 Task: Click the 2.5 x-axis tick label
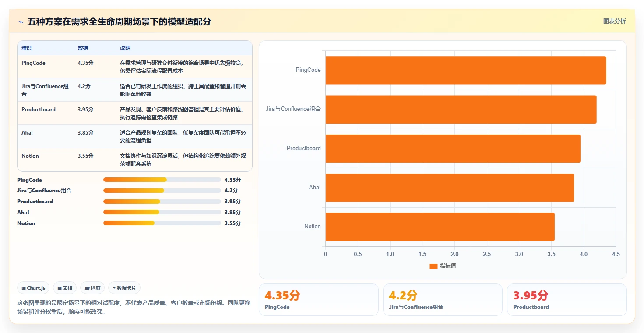[x=487, y=255]
